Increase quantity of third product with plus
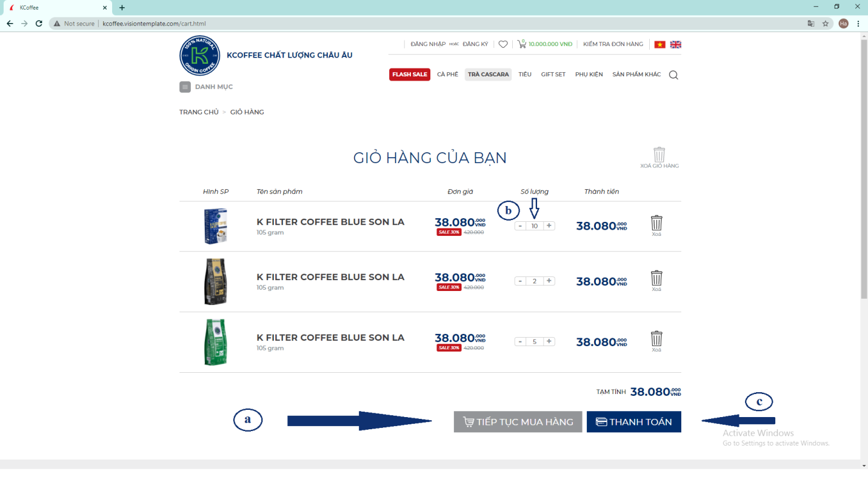868x488 pixels. [549, 341]
